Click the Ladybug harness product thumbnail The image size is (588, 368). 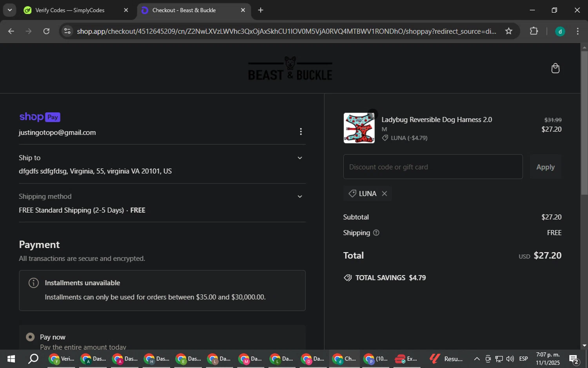359,128
